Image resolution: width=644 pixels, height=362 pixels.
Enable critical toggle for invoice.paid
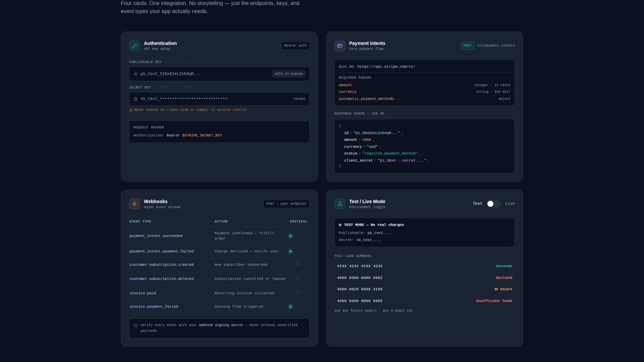click(299, 292)
